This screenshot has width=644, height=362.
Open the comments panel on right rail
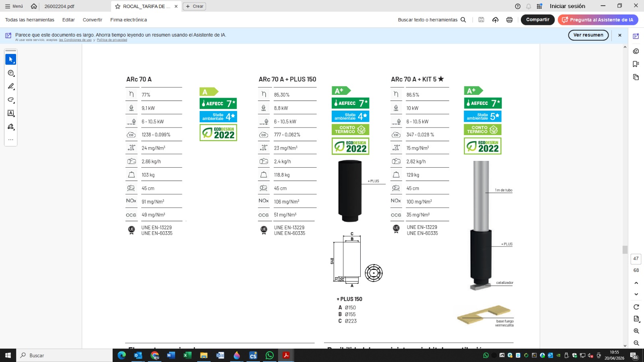pyautogui.click(x=636, y=51)
